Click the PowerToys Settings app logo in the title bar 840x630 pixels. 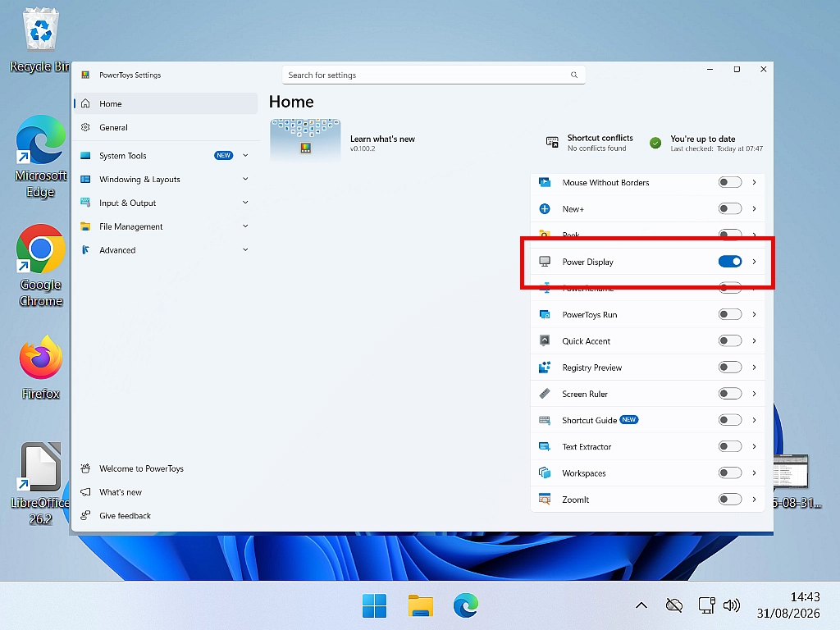coord(85,75)
